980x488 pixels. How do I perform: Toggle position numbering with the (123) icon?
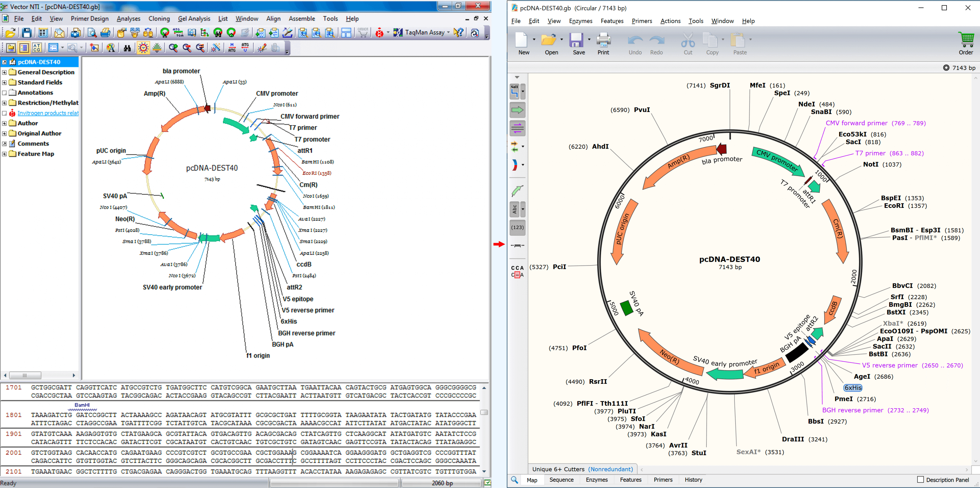click(517, 227)
